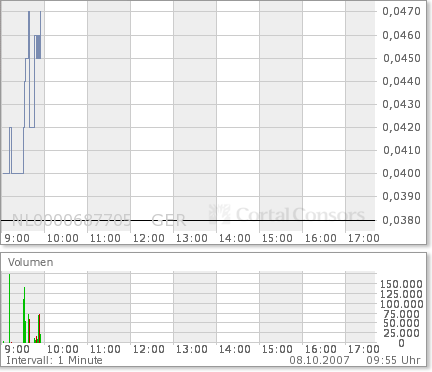Click the 0,0470 price axis label
Viewport: 432px width, 372px height.
click(x=402, y=12)
